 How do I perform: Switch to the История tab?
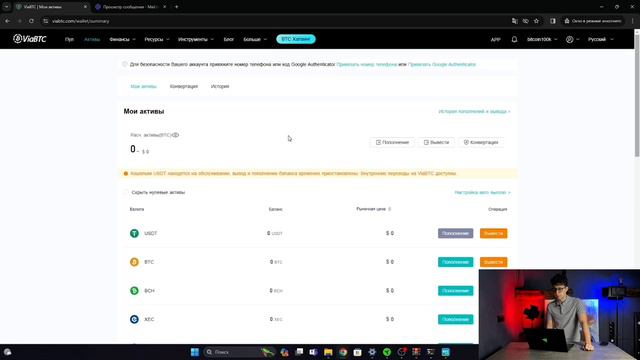point(220,87)
